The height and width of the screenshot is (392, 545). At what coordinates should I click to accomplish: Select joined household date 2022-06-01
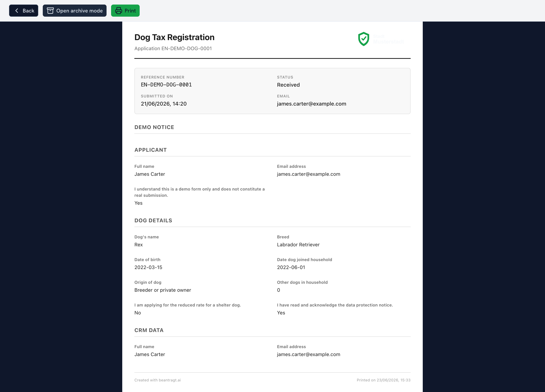tap(291, 267)
